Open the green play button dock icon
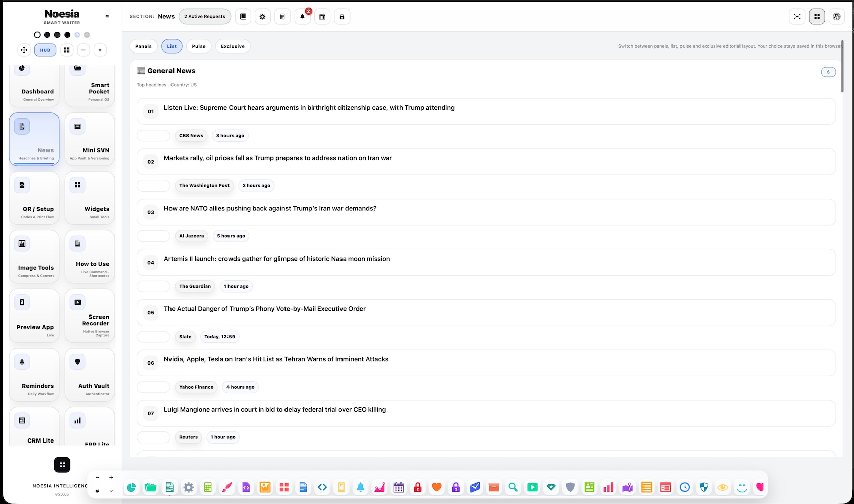 [532, 487]
